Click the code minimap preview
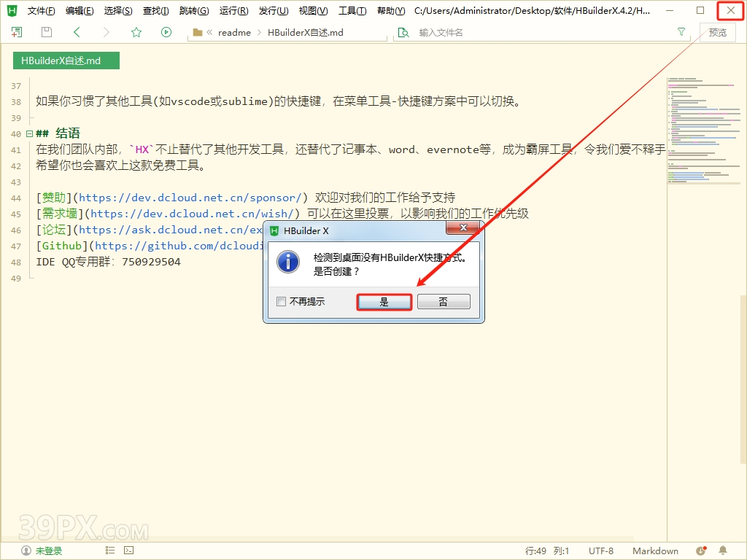Image resolution: width=747 pixels, height=560 pixels. [704, 131]
